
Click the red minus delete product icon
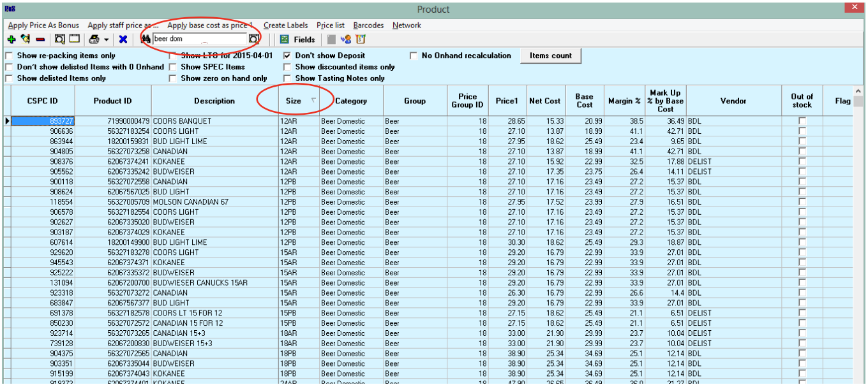click(x=40, y=40)
